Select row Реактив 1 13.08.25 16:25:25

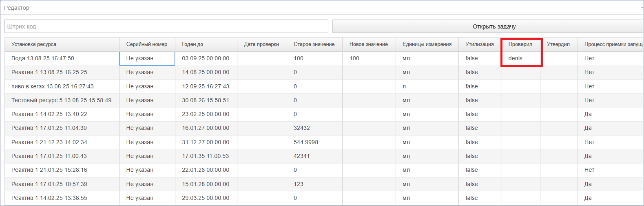point(324,72)
